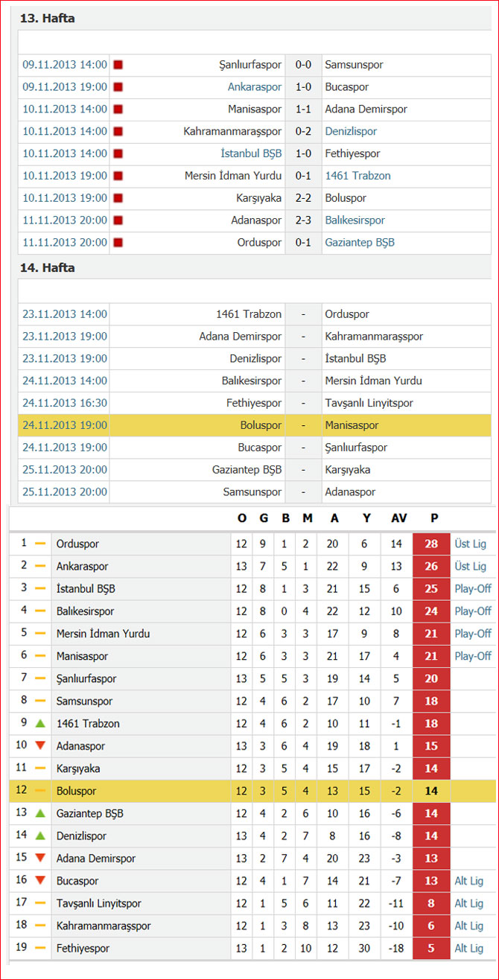Open the 09.11.2013 14:00 match date link
Screen dimensions: 499x980
(65, 65)
